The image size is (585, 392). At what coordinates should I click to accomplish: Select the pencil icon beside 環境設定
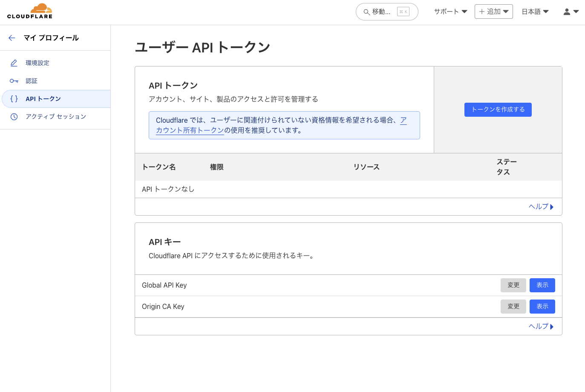[13, 63]
